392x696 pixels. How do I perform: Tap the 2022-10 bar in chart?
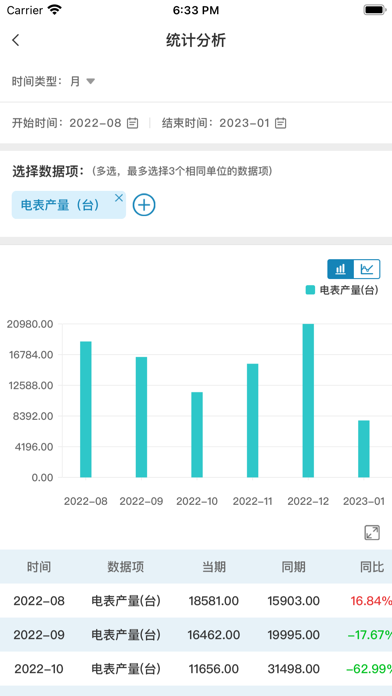(x=197, y=435)
